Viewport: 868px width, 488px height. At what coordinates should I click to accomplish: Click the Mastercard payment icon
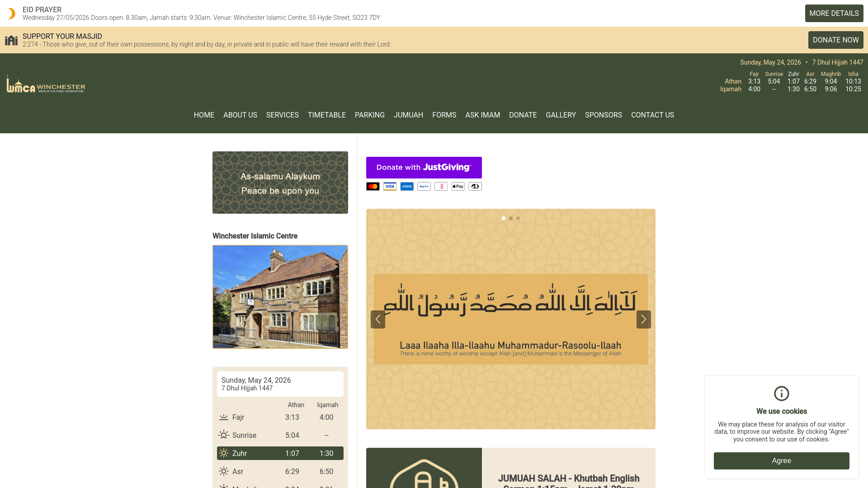(x=373, y=187)
